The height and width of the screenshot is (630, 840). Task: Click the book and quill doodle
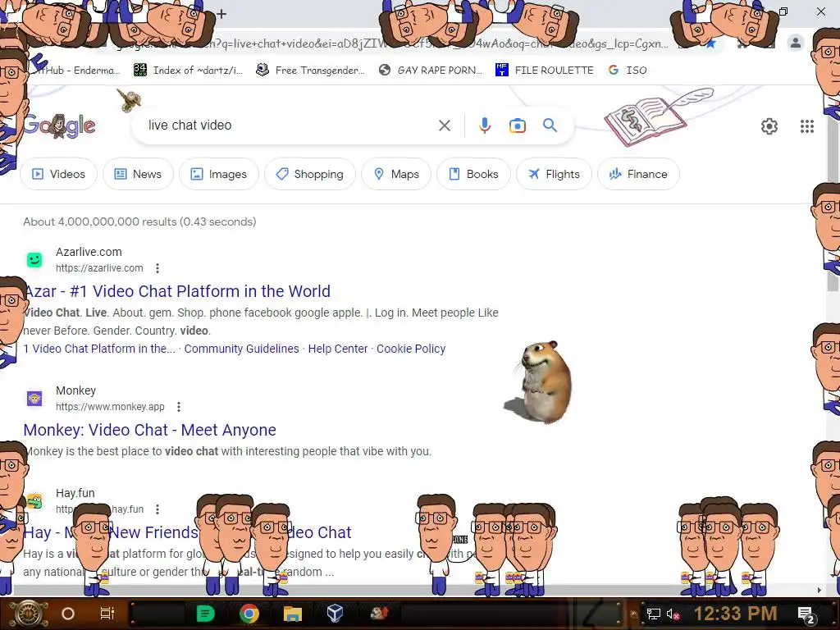(659, 116)
